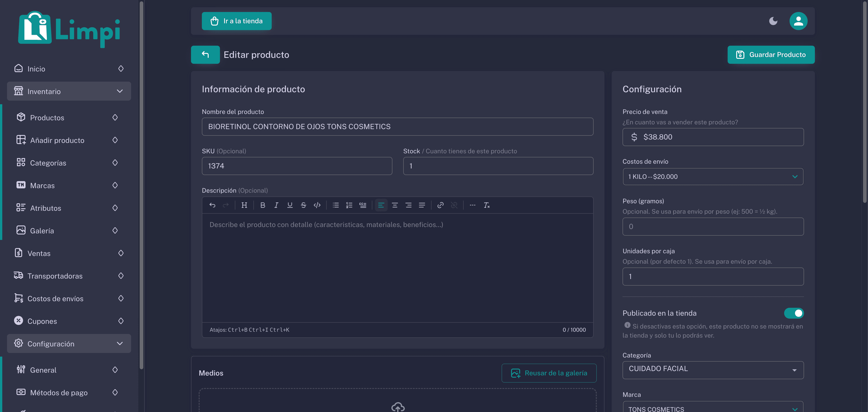Image resolution: width=868 pixels, height=412 pixels.
Task: Align description text to the left
Action: pos(381,205)
